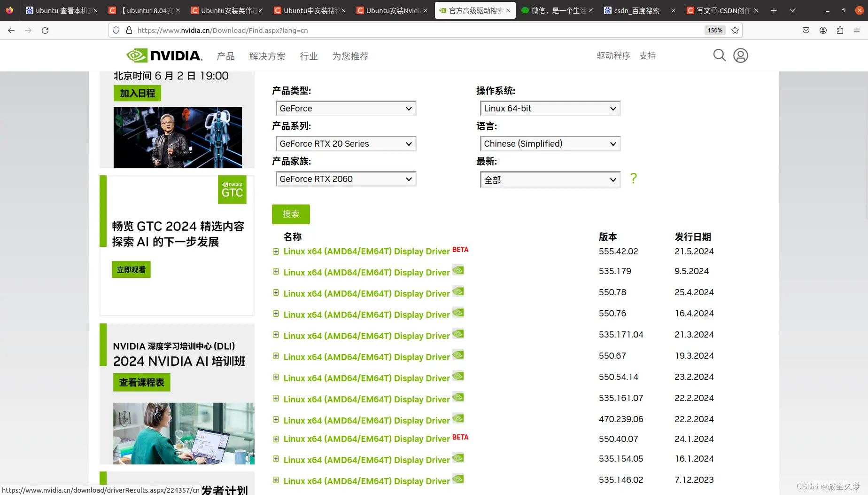The height and width of the screenshot is (495, 868).
Task: Open the 语言 Chinese (Simplified) dropdown
Action: click(550, 144)
